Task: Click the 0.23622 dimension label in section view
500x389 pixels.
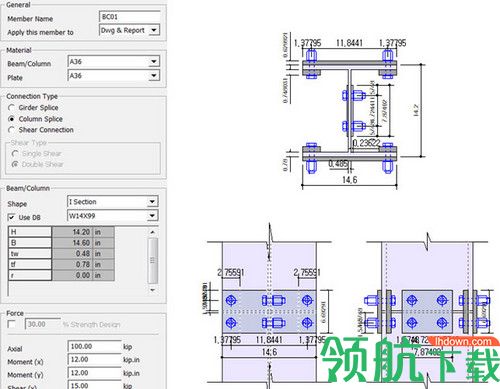Action: 366,143
